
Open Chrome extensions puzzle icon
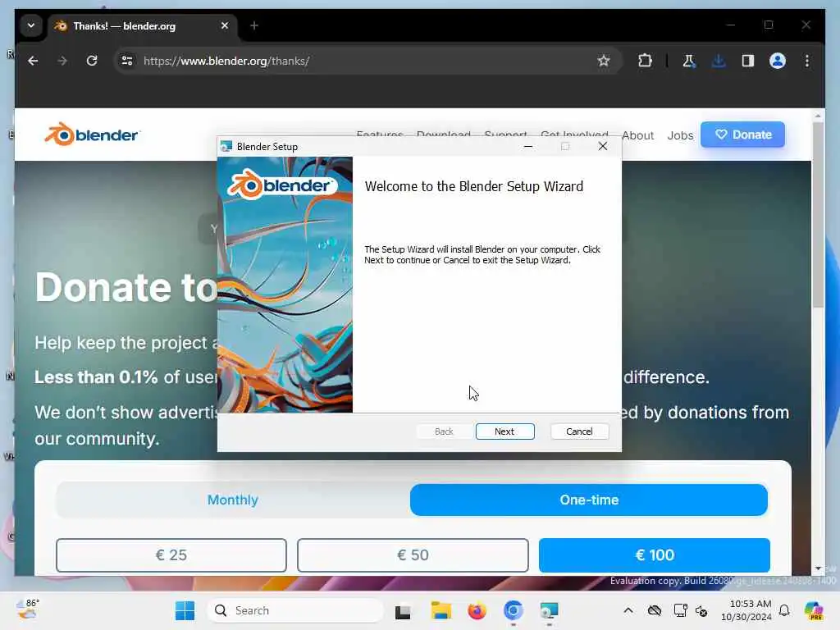click(645, 61)
